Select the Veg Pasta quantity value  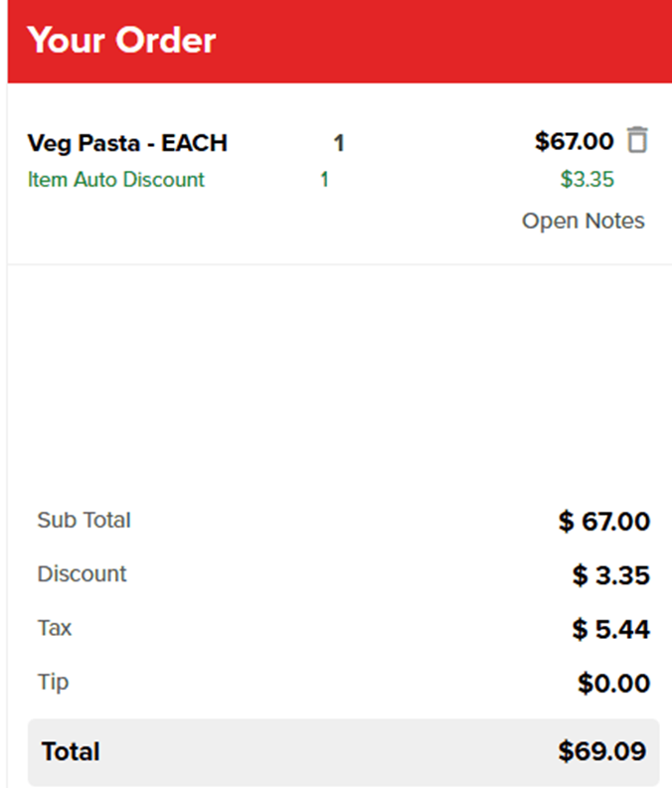339,143
